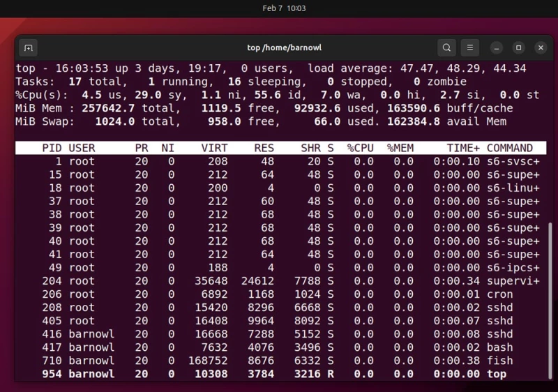Click the '29.0 sy' CPU value
Viewport: 558px width, 392px height.
coord(158,95)
